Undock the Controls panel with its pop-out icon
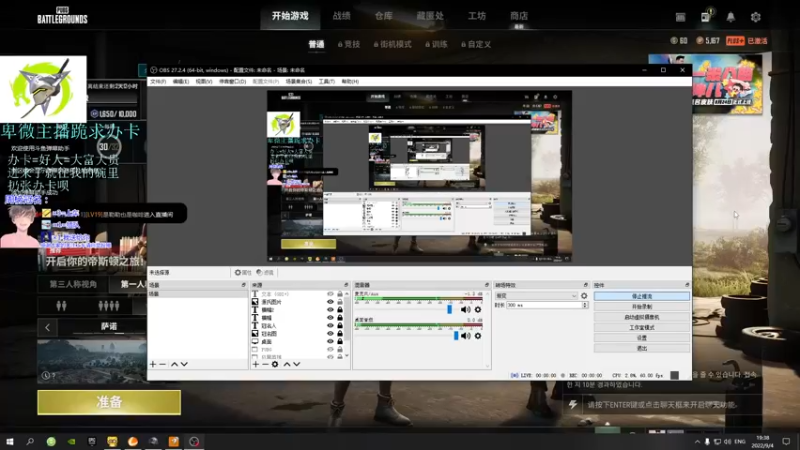Image resolution: width=800 pixels, height=450 pixels. tap(687, 285)
